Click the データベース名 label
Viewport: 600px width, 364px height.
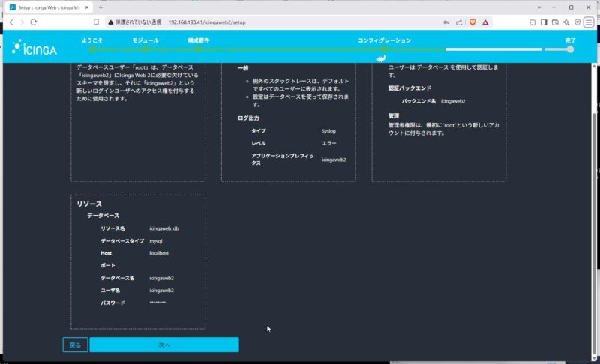pyautogui.click(x=117, y=278)
